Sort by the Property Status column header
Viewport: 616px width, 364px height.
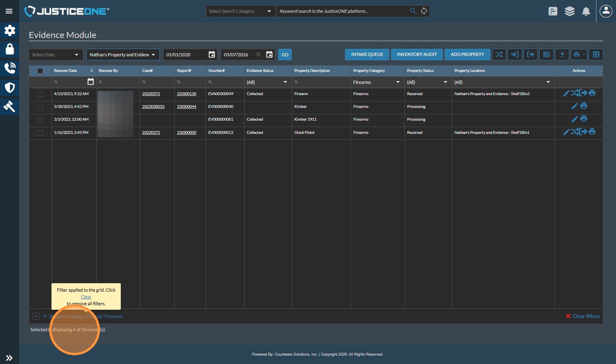point(420,71)
